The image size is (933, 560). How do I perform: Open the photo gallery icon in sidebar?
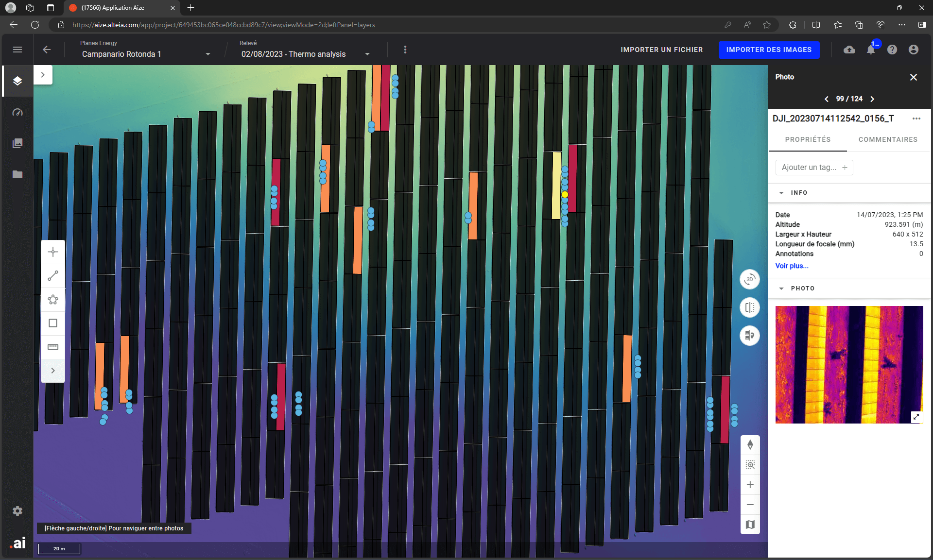[17, 143]
